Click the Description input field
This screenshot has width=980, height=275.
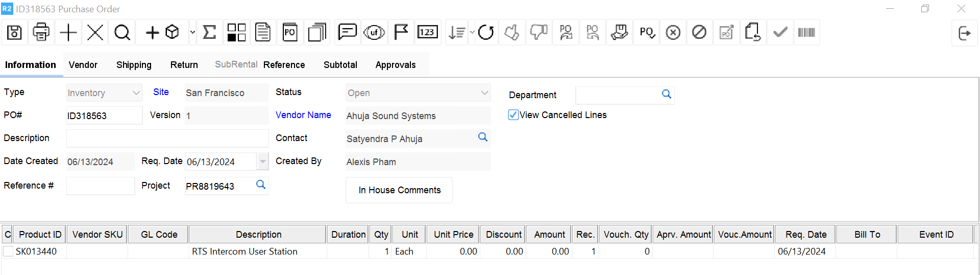167,139
